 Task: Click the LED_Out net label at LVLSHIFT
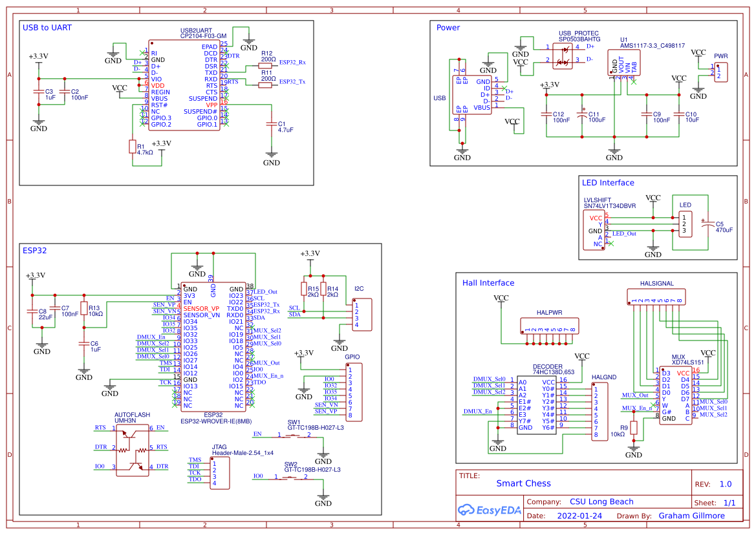click(624, 233)
